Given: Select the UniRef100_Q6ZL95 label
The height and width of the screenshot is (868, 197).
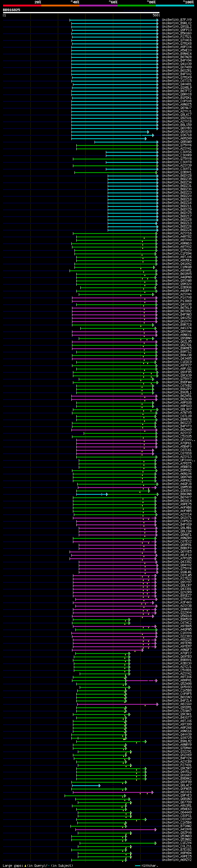Looking at the screenshot, I should (x=177, y=341).
